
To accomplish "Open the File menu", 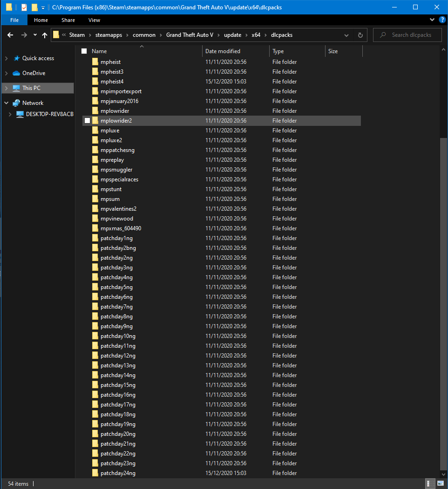I will [14, 20].
